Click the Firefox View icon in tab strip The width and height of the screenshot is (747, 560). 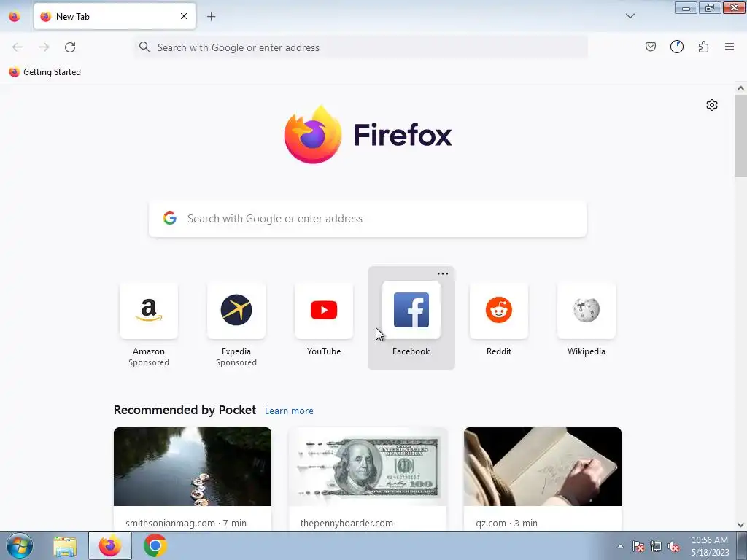[15, 16]
